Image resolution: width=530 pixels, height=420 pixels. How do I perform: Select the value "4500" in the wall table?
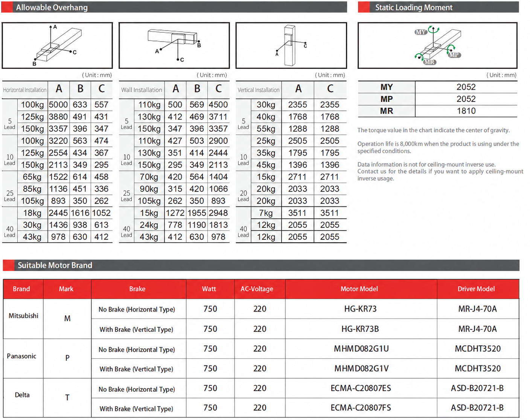click(218, 105)
